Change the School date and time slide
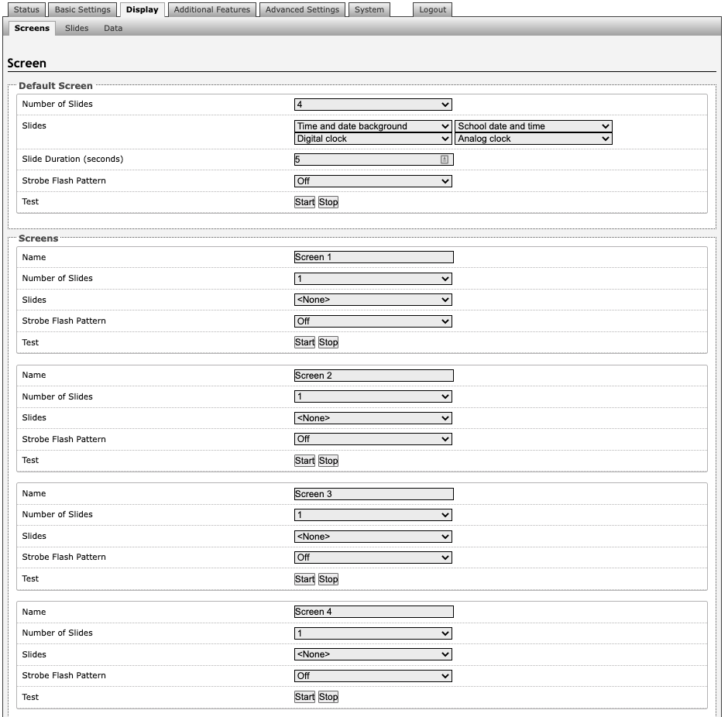The image size is (728, 717). [x=534, y=126]
